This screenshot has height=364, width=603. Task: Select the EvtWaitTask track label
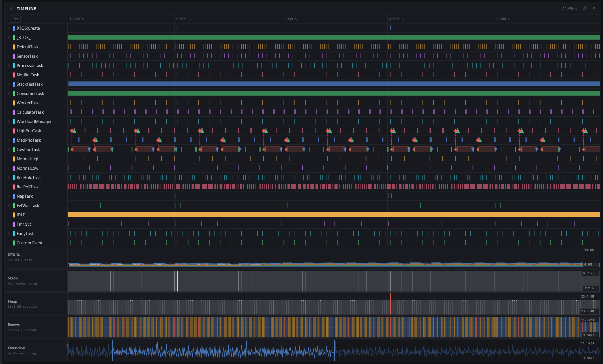pyautogui.click(x=28, y=206)
